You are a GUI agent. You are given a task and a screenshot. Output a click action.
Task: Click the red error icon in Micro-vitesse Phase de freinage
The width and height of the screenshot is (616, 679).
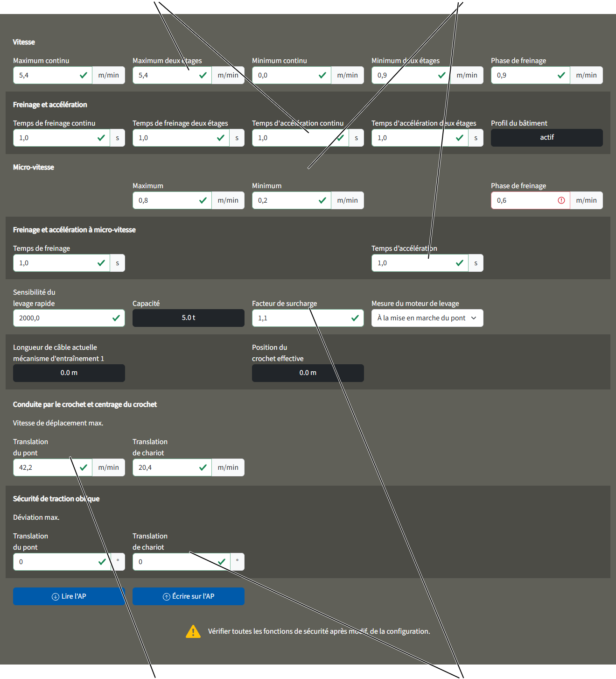[561, 200]
